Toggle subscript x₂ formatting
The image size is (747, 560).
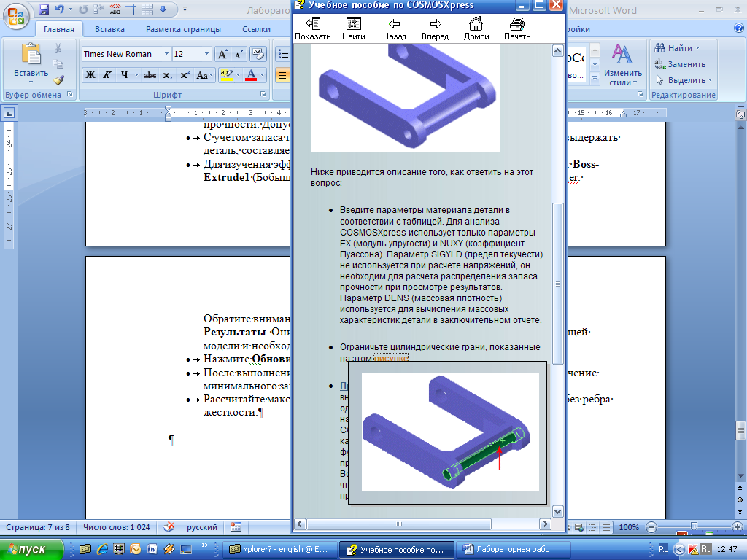(x=167, y=75)
